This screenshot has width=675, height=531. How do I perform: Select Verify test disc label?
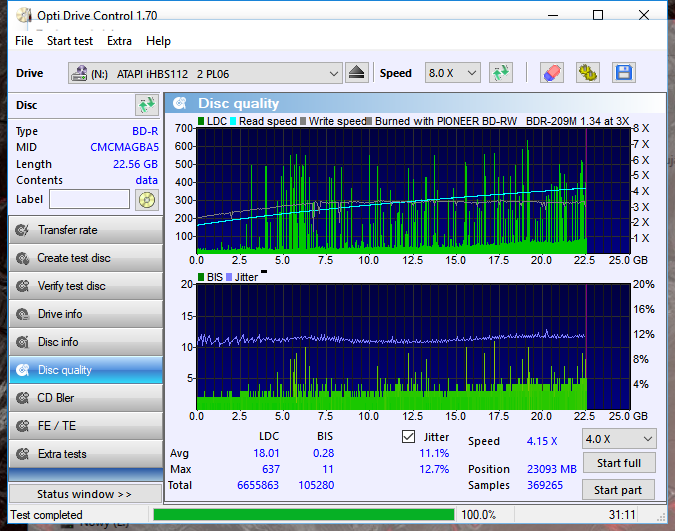tap(71, 286)
